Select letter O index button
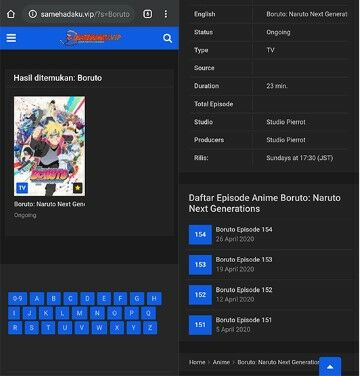Viewport: 360px width, 376px height. coord(114,313)
